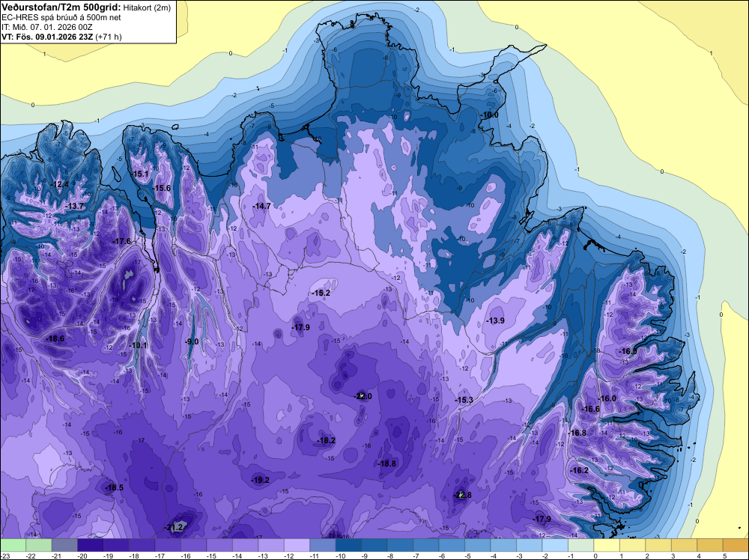Click the -16.6 temperature label

click(590, 409)
